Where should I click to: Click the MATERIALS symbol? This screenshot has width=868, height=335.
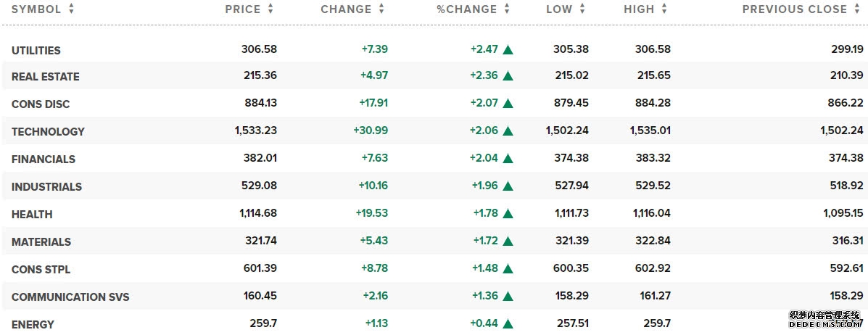[41, 242]
